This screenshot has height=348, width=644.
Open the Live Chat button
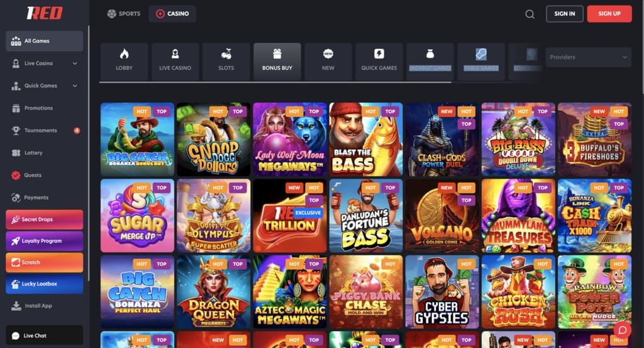[x=45, y=335]
